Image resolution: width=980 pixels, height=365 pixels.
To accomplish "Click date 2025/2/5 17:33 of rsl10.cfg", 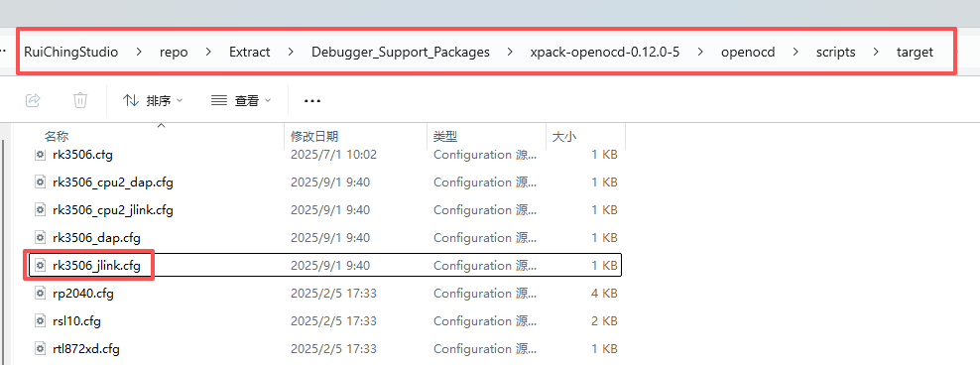I will coord(333,321).
